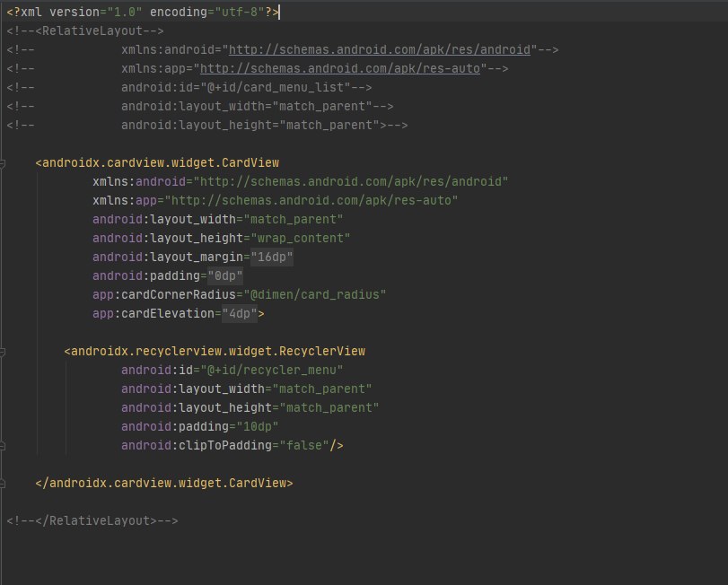Image resolution: width=728 pixels, height=585 pixels.
Task: Open the commented res/android schema link
Action: [380, 49]
